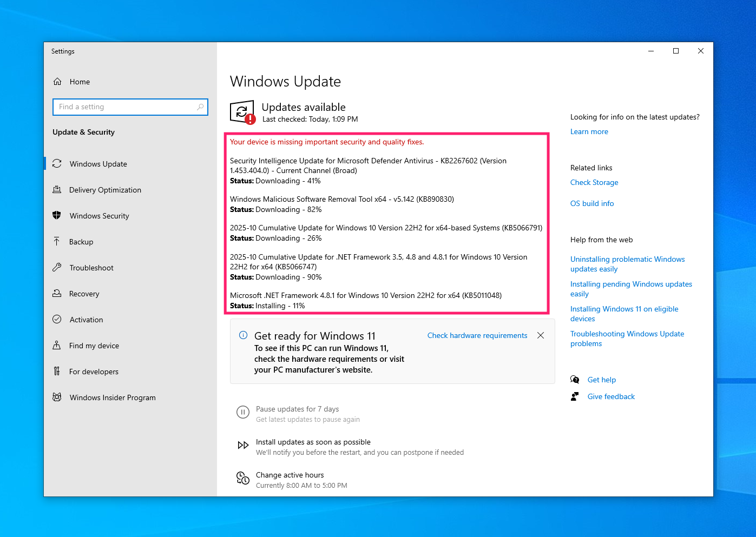This screenshot has width=756, height=537.
Task: Click the info icon beside Get ready for Windows 11
Action: tap(244, 335)
